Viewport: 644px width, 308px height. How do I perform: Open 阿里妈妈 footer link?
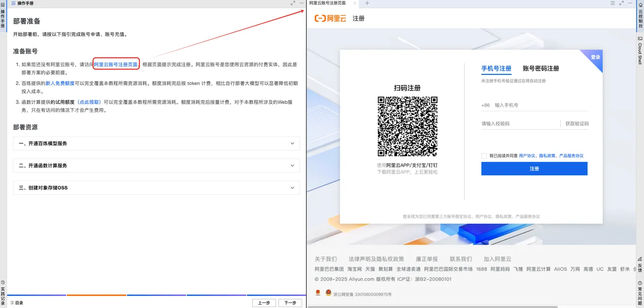pyautogui.click(x=500, y=269)
